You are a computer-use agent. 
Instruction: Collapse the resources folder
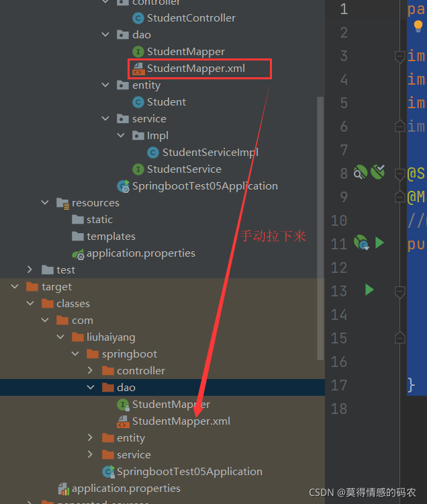(x=45, y=203)
